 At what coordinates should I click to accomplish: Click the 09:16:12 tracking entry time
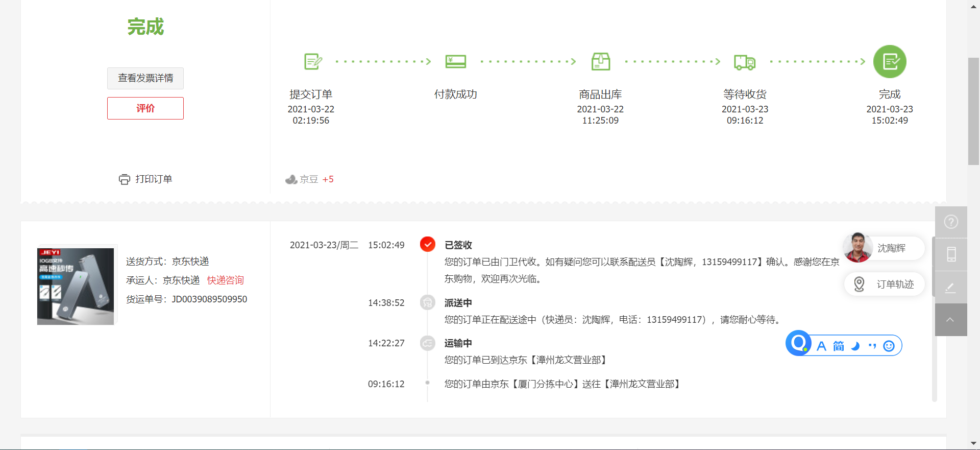[x=386, y=384]
